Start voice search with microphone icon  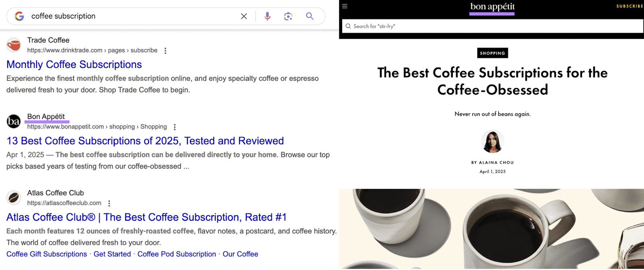(267, 16)
